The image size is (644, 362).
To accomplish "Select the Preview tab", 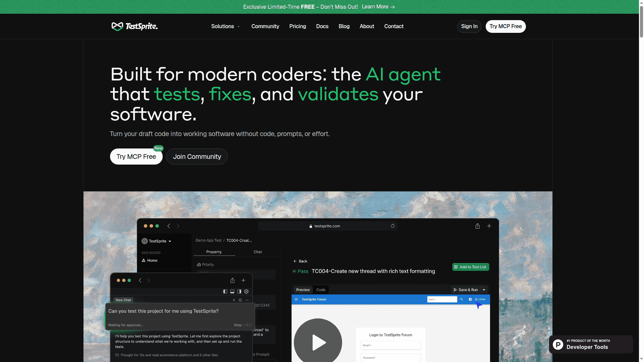I will click(x=303, y=290).
